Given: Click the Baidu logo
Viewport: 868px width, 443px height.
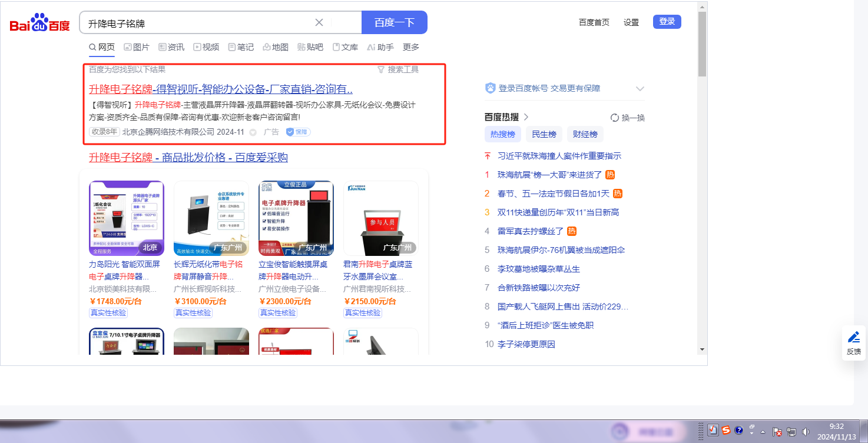Looking at the screenshot, I should click(x=39, y=23).
